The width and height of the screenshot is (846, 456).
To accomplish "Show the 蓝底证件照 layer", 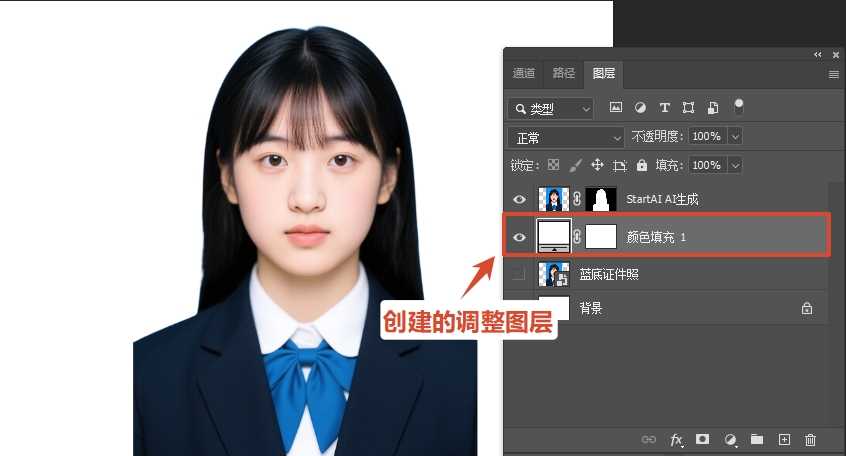I will click(x=518, y=274).
